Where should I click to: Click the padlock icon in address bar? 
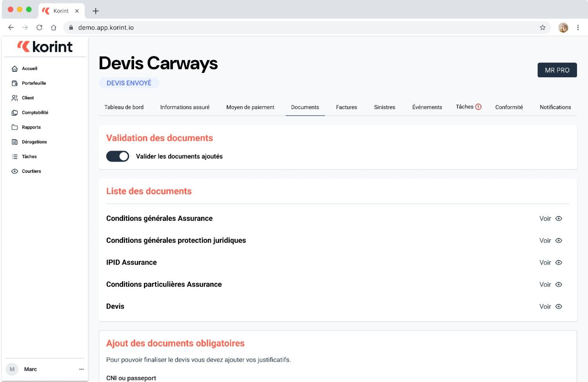pos(71,27)
